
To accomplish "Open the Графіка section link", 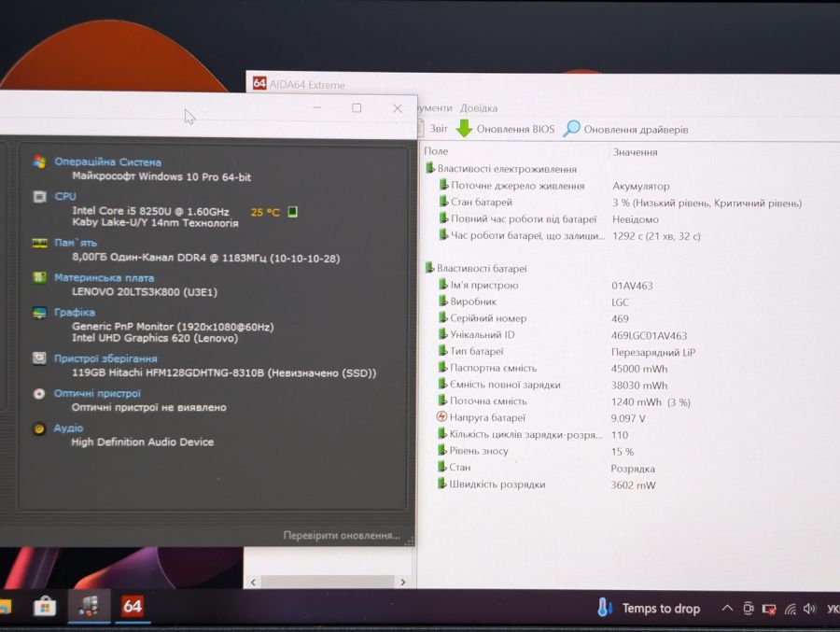I will 75,312.
